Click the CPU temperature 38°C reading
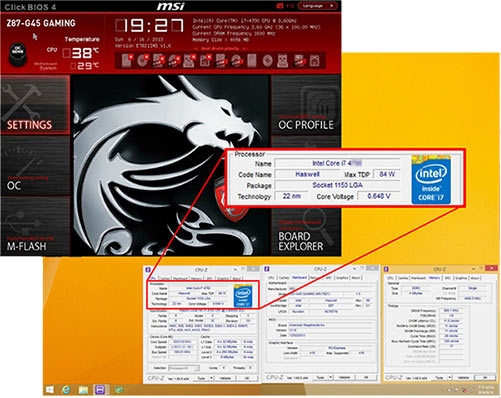The width and height of the screenshot is (501, 398). click(81, 53)
